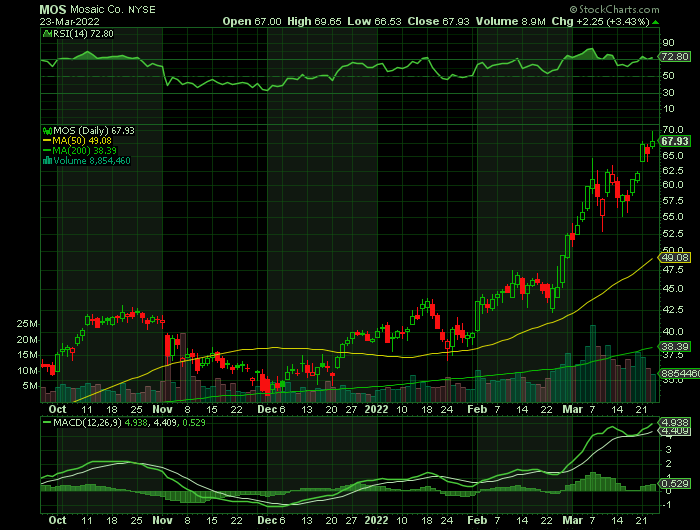Click the Volume 8,854,460 legend label
The width and height of the screenshot is (700, 530).
point(92,161)
